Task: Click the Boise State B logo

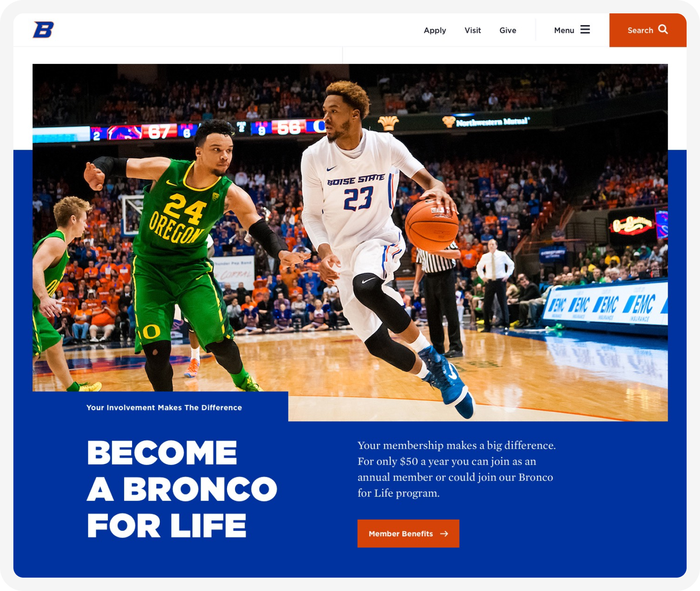Action: point(43,30)
